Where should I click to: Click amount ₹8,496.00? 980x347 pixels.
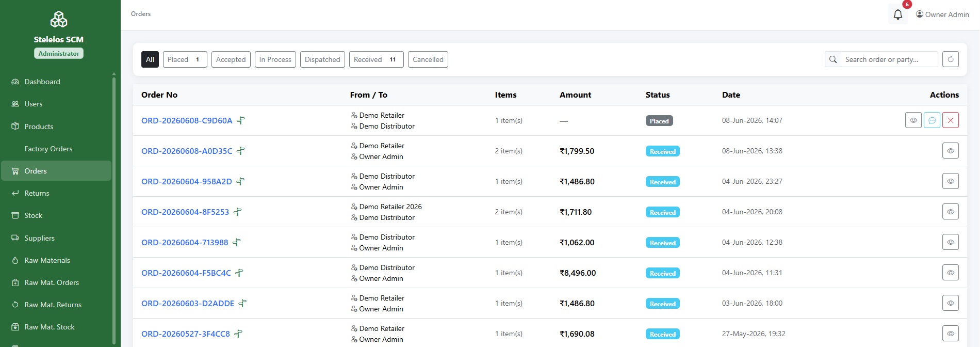(x=578, y=273)
